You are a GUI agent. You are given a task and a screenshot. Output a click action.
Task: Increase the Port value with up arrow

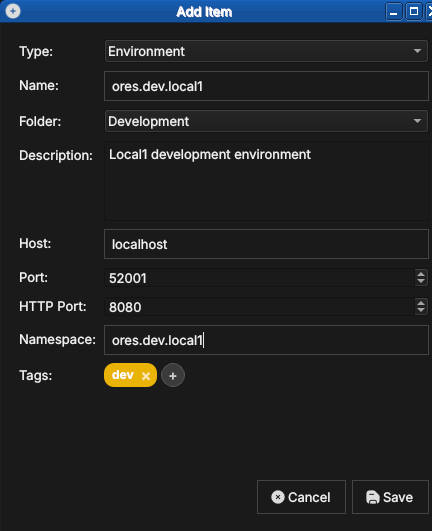coord(421,274)
